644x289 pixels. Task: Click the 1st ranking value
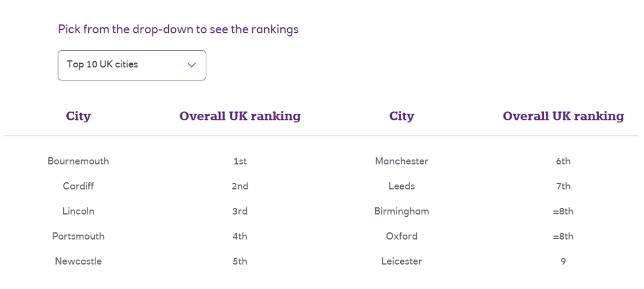click(240, 161)
